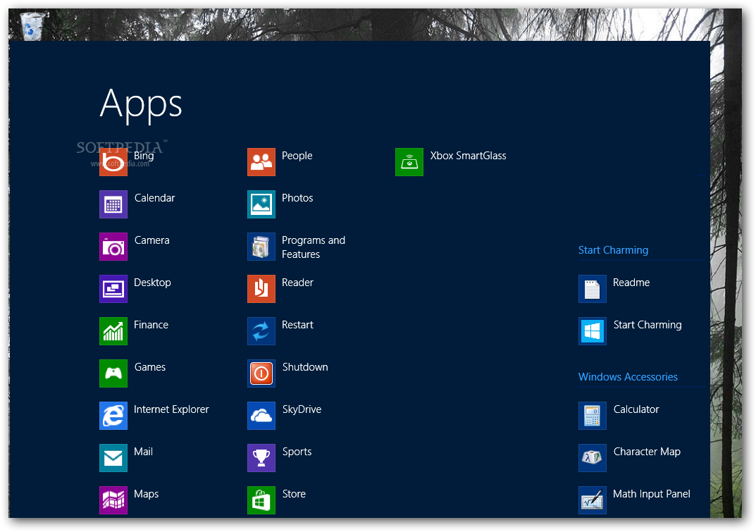Launch the Sports trophy icon
Screen dimensions: 756x532
pos(261,458)
